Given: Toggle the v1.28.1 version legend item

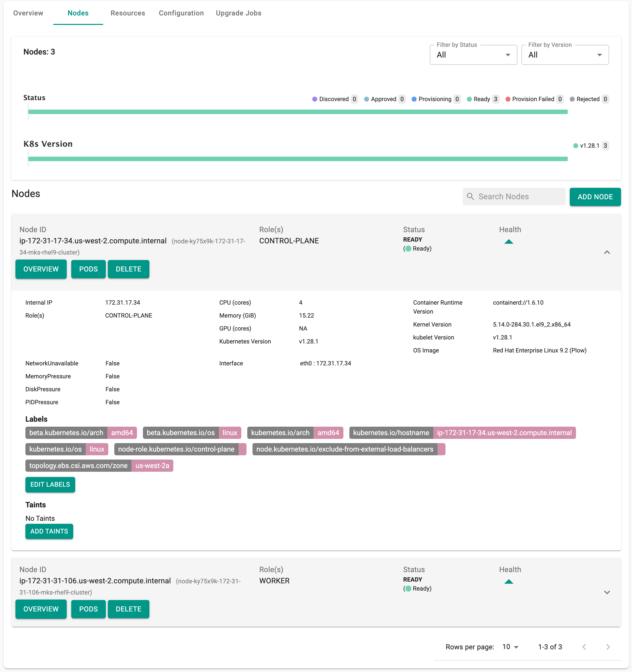Looking at the screenshot, I should pos(589,146).
